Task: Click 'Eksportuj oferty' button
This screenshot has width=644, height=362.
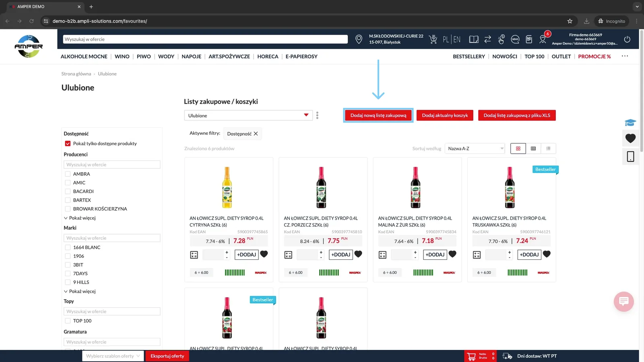Action: [167, 356]
